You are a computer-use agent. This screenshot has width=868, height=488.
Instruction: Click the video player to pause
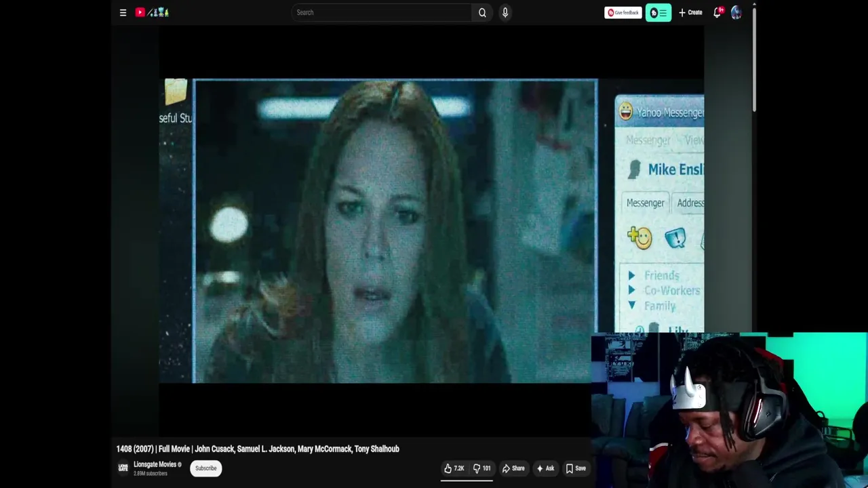coord(431,230)
